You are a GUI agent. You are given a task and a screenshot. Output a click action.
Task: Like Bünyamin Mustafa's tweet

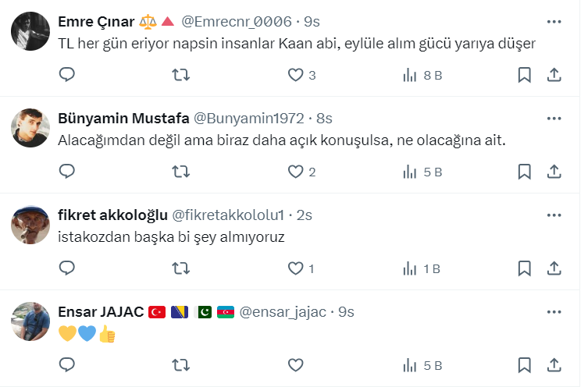pyautogui.click(x=295, y=172)
